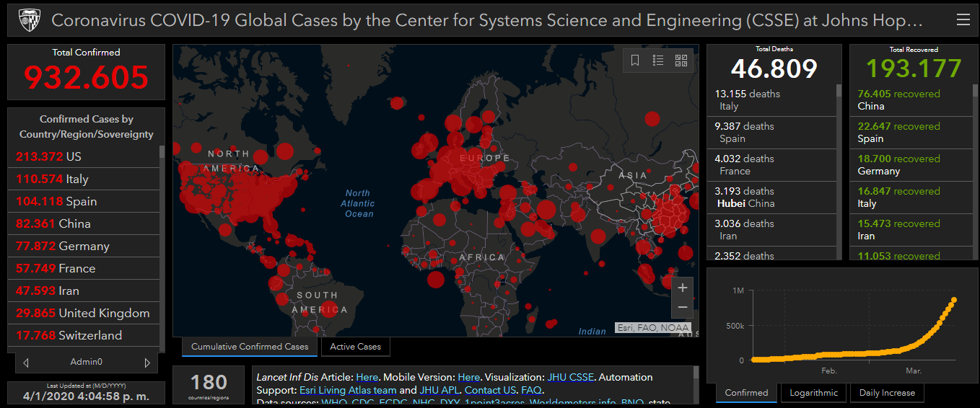Viewport: 980px width, 408px height.
Task: Select China with 82.361 confirmed cases
Action: click(84, 223)
